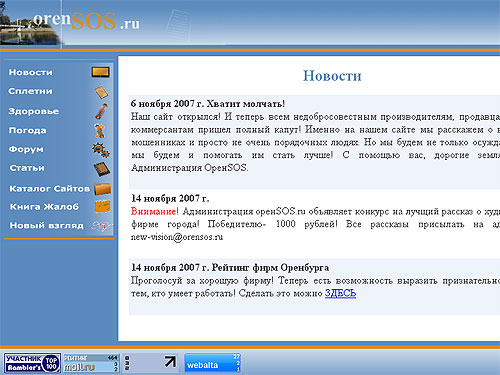The image size is (500, 375).
Task: Visit the Форум section
Action: 26,149
